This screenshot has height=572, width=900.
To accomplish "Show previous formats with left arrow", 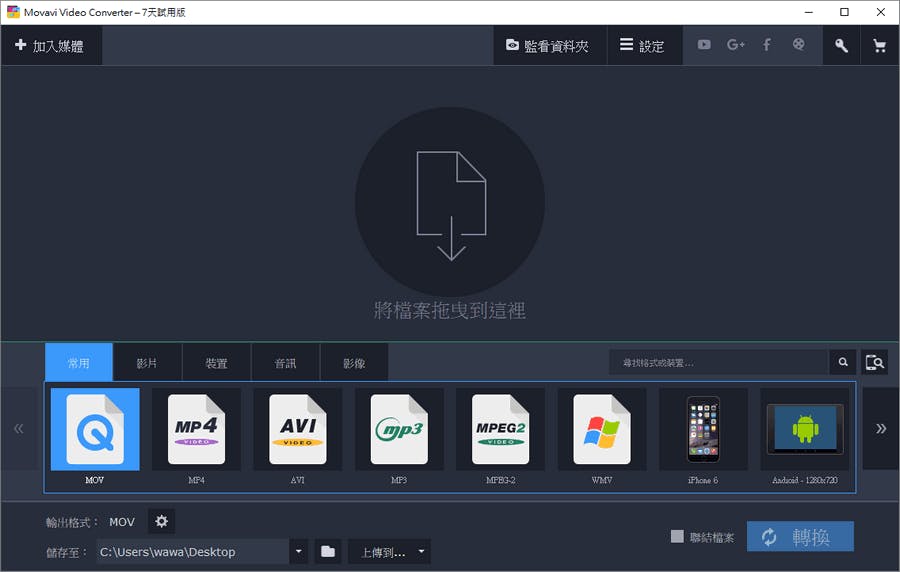I will coord(19,429).
